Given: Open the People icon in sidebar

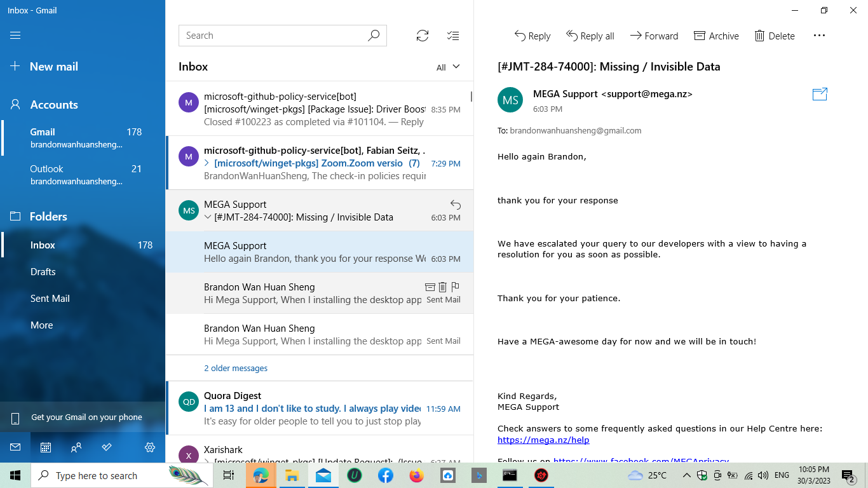Looking at the screenshot, I should (x=76, y=447).
